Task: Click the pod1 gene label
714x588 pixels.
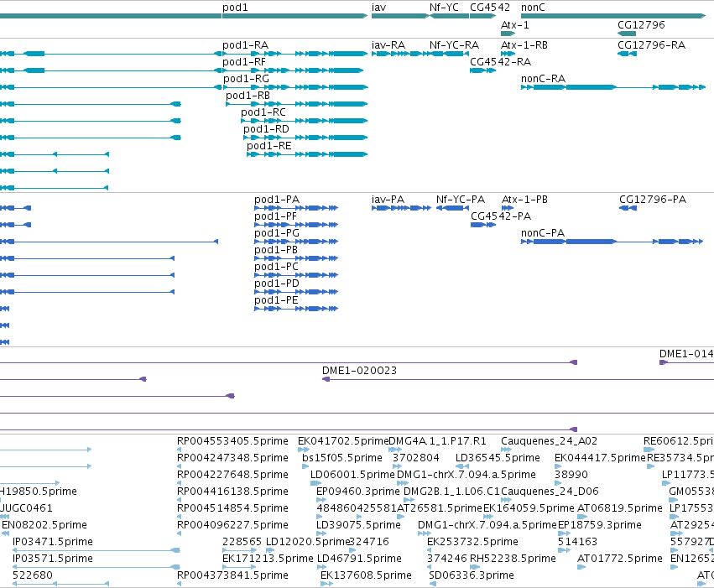Action: coord(235,8)
